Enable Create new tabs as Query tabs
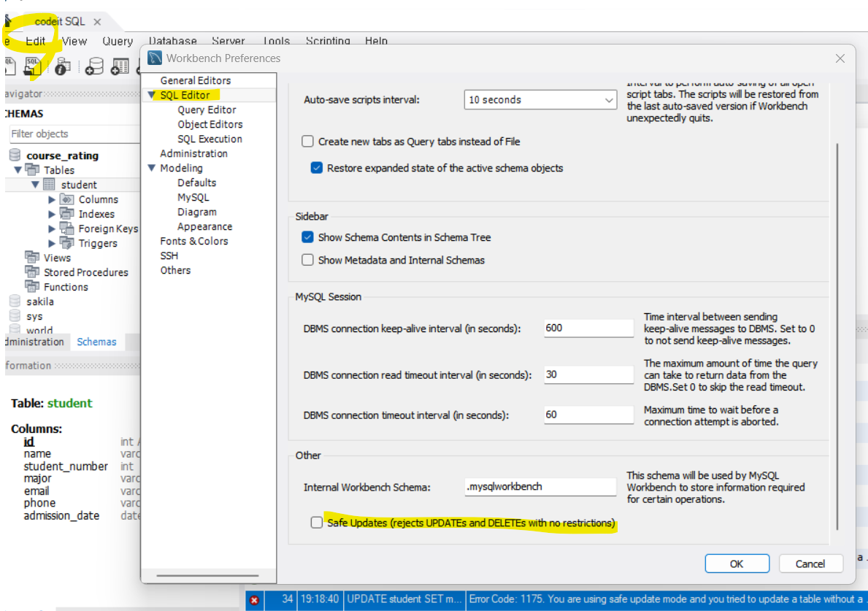Screen dimensions: 868x611 click(307, 141)
